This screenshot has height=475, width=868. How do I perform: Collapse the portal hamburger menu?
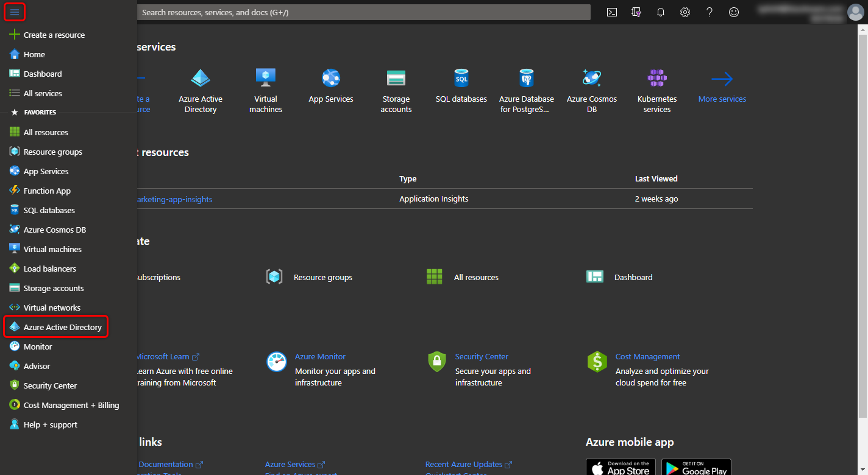click(x=15, y=12)
